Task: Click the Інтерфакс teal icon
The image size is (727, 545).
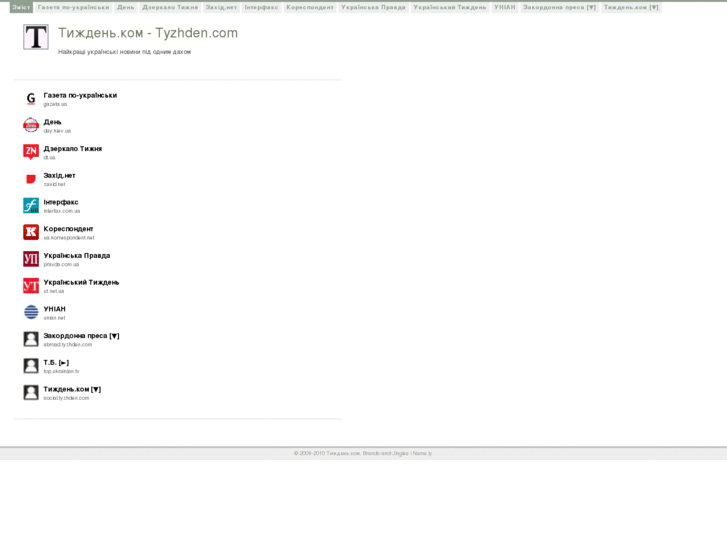Action: (x=31, y=205)
